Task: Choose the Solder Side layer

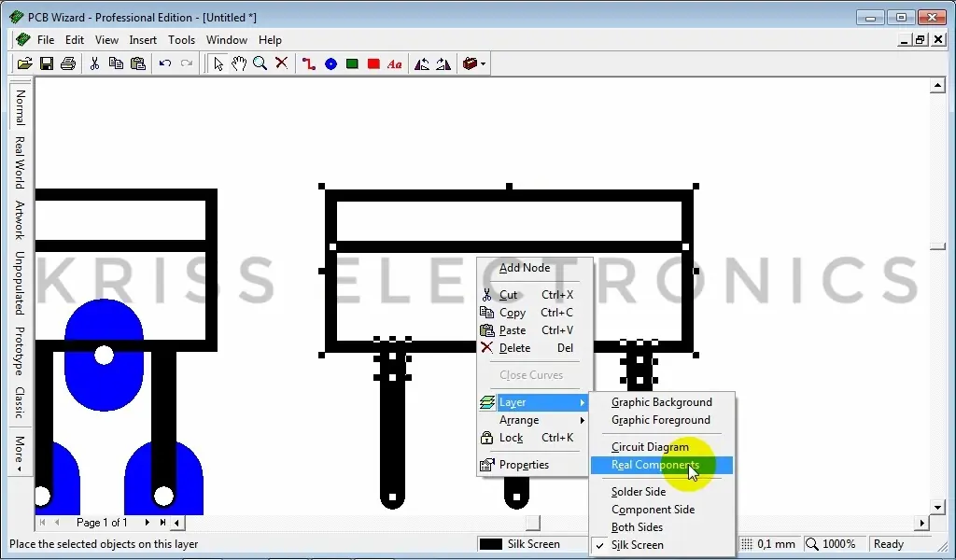Action: tap(662, 492)
